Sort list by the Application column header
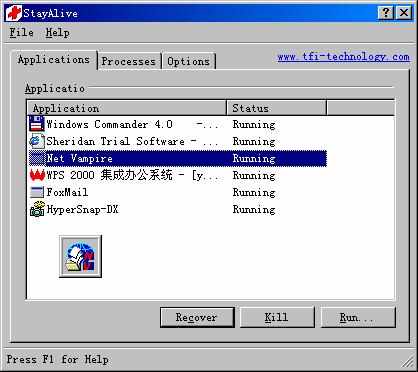418x372 pixels. (x=127, y=108)
